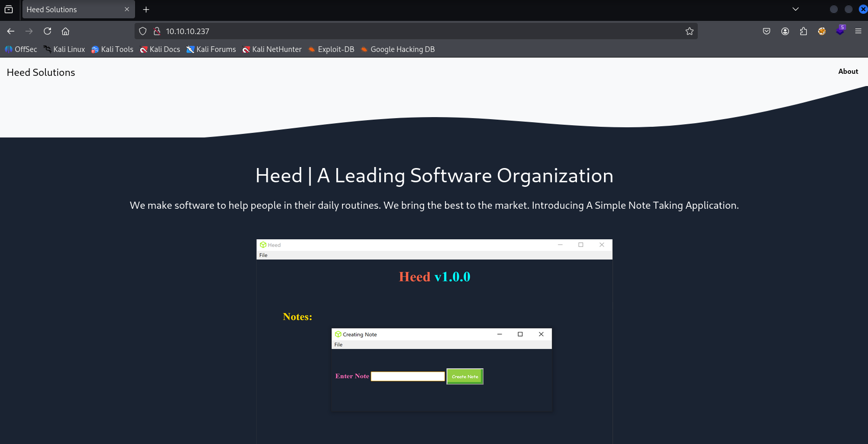Reload the current page
Viewport: 868px width, 444px height.
(x=47, y=31)
